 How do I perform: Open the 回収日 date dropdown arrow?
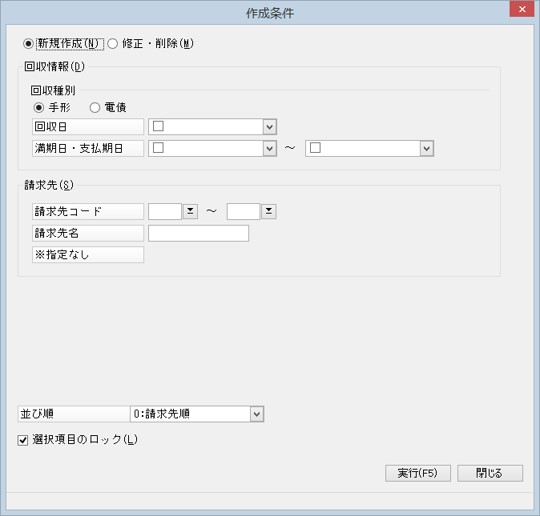pyautogui.click(x=270, y=127)
